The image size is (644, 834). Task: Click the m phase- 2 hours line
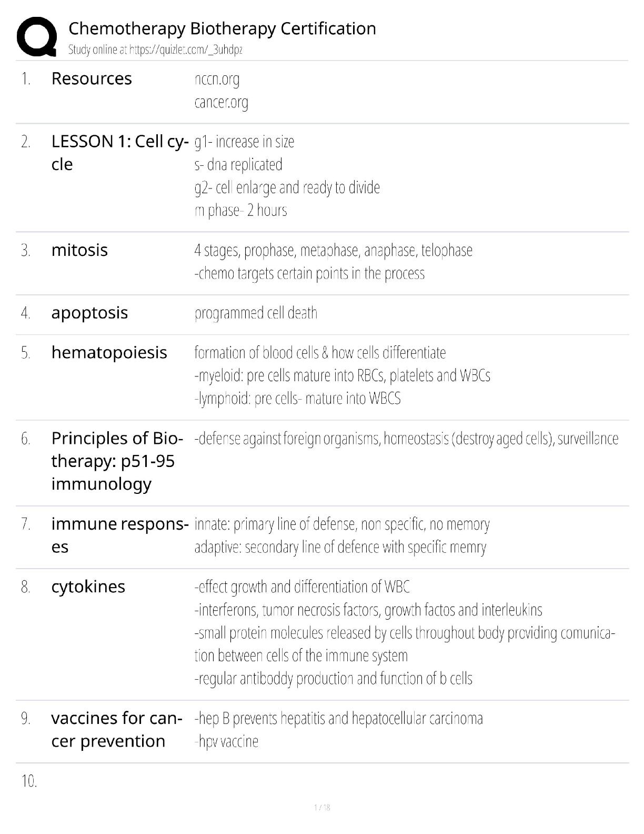point(240,211)
